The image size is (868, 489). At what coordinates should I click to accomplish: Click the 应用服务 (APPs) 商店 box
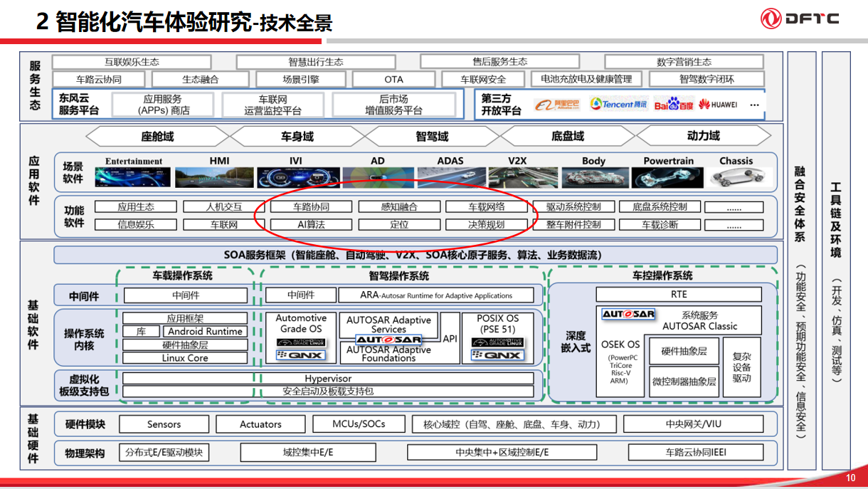(x=164, y=105)
